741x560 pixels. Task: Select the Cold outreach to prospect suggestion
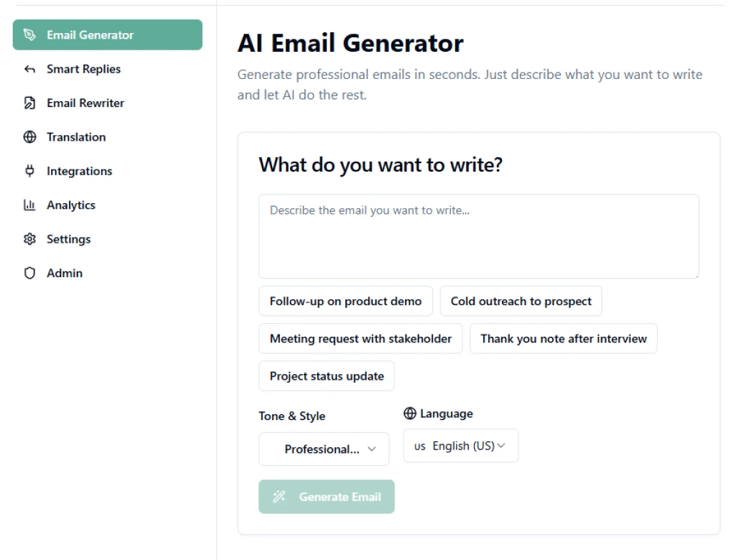pyautogui.click(x=521, y=301)
